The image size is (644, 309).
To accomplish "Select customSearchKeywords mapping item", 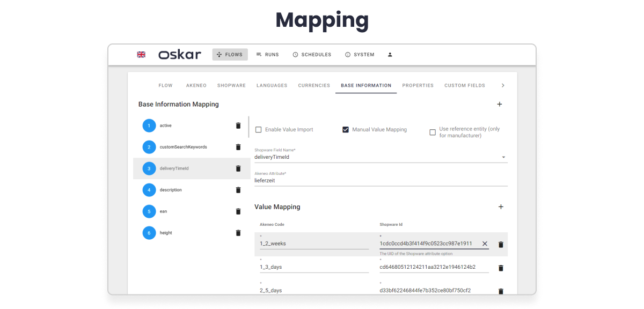I will tap(191, 147).
